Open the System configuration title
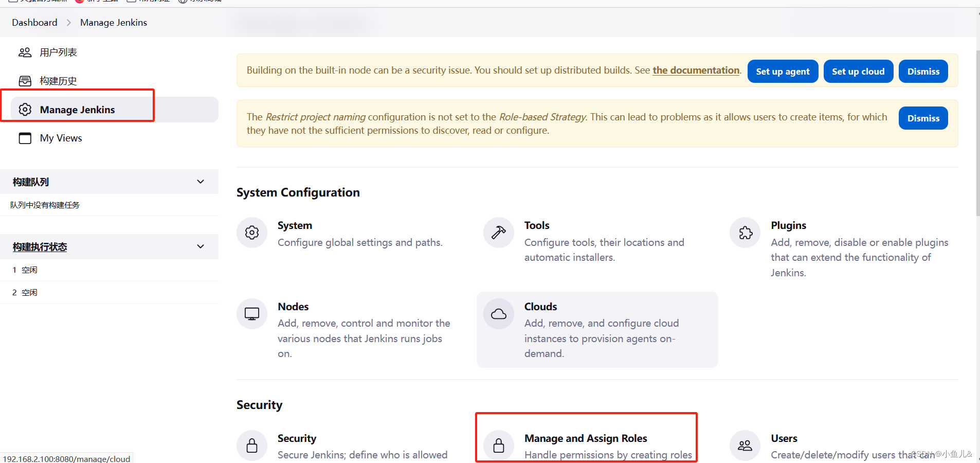This screenshot has width=980, height=463. point(295,225)
